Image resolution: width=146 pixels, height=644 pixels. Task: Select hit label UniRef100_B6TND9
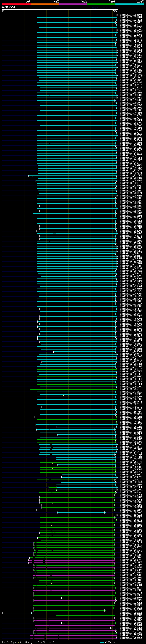tap(131, 412)
